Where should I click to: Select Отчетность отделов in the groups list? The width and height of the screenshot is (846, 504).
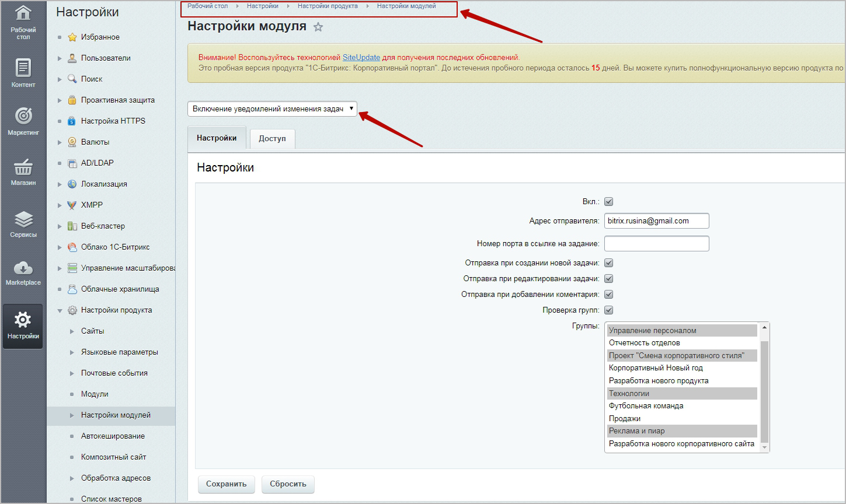point(682,343)
